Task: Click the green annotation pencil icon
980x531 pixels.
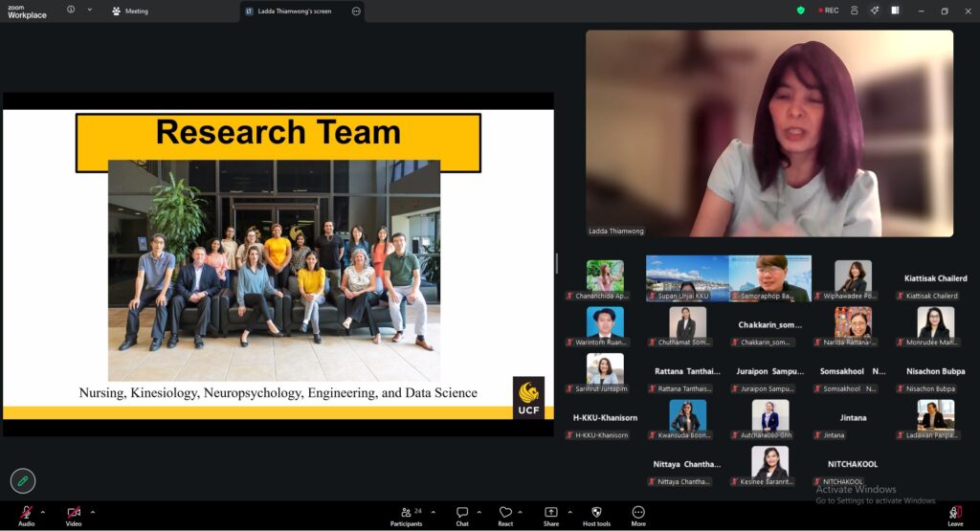Action: [x=23, y=480]
